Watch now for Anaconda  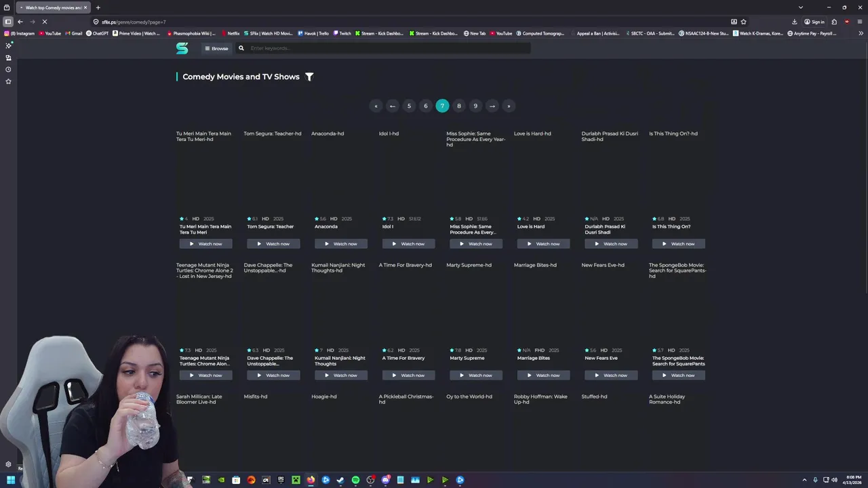click(340, 243)
